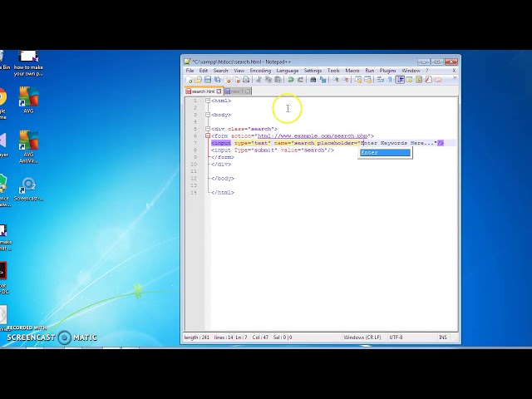This screenshot has height=399, width=532.
Task: Click the Screencast desktop shortcut
Action: (28, 189)
